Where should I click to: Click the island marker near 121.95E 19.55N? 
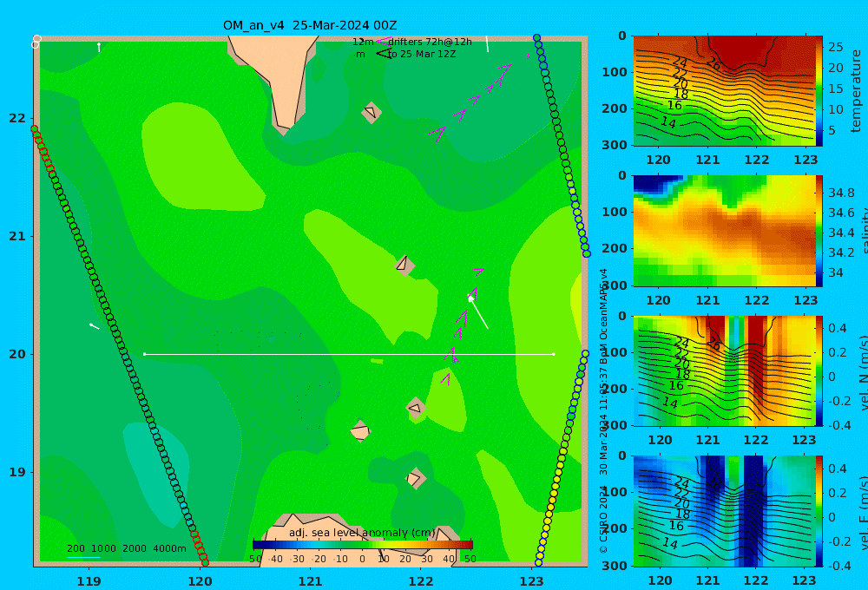pos(416,409)
